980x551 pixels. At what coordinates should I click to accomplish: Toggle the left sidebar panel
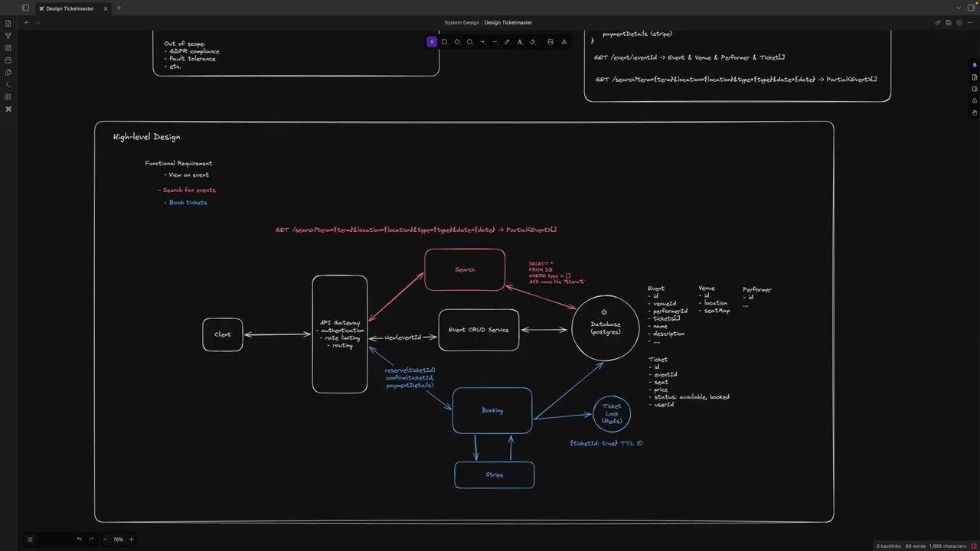point(25,8)
